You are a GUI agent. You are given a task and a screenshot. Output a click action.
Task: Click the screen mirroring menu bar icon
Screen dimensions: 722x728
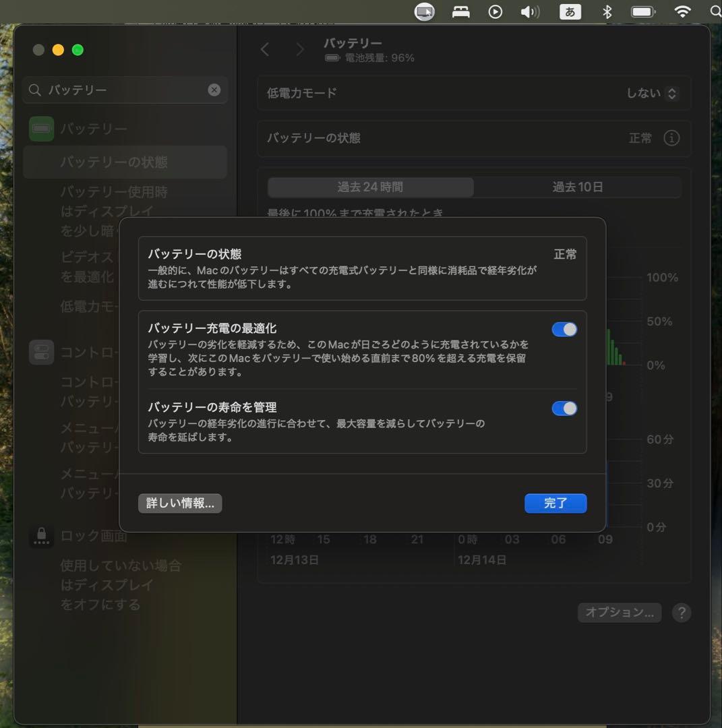point(424,11)
